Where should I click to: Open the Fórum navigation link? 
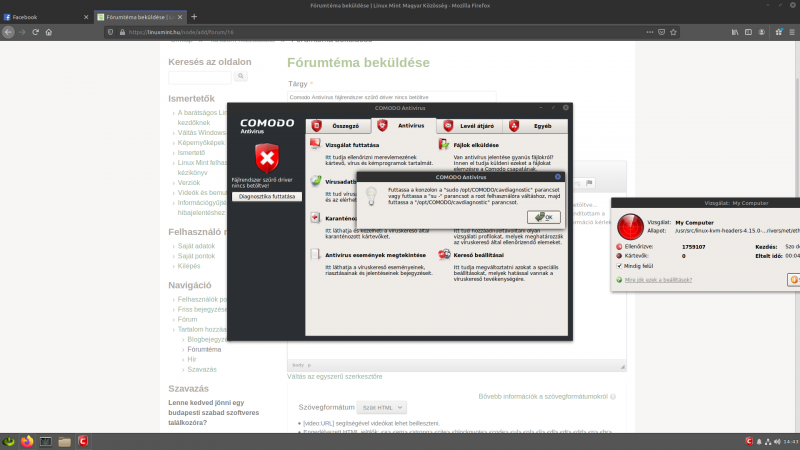[x=187, y=319]
